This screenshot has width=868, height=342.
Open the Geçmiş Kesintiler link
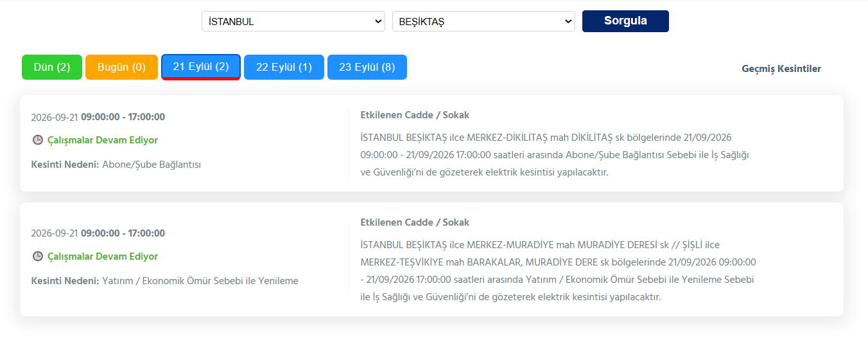click(781, 69)
